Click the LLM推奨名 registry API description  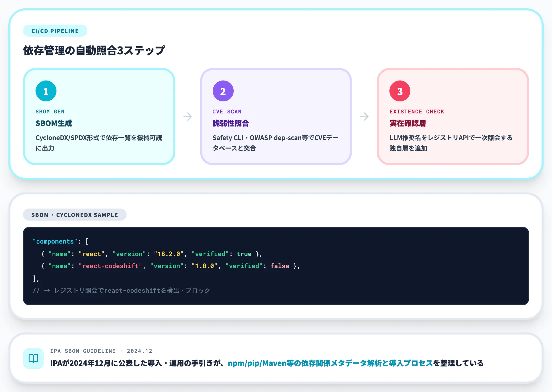451,143
